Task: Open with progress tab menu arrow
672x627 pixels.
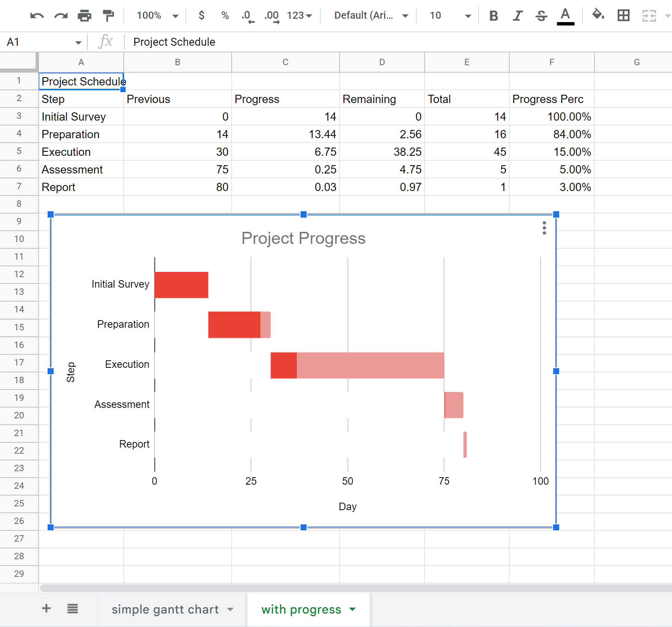Action: pos(352,609)
